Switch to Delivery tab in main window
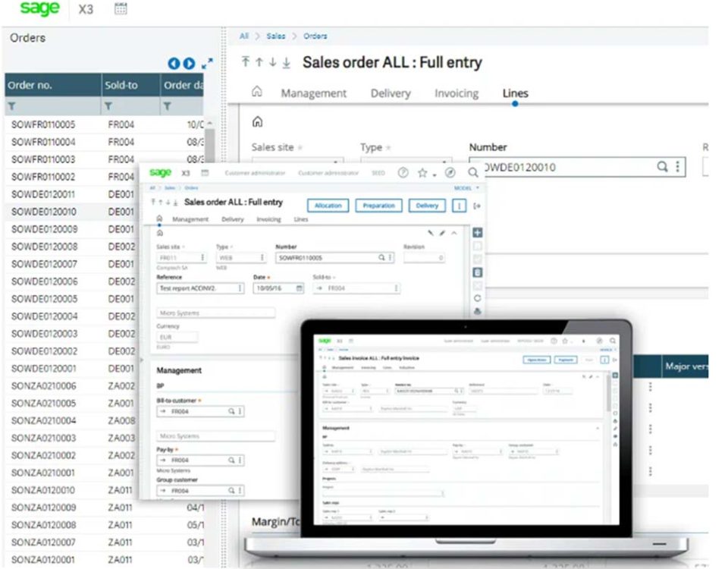The image size is (728, 569). click(x=391, y=93)
